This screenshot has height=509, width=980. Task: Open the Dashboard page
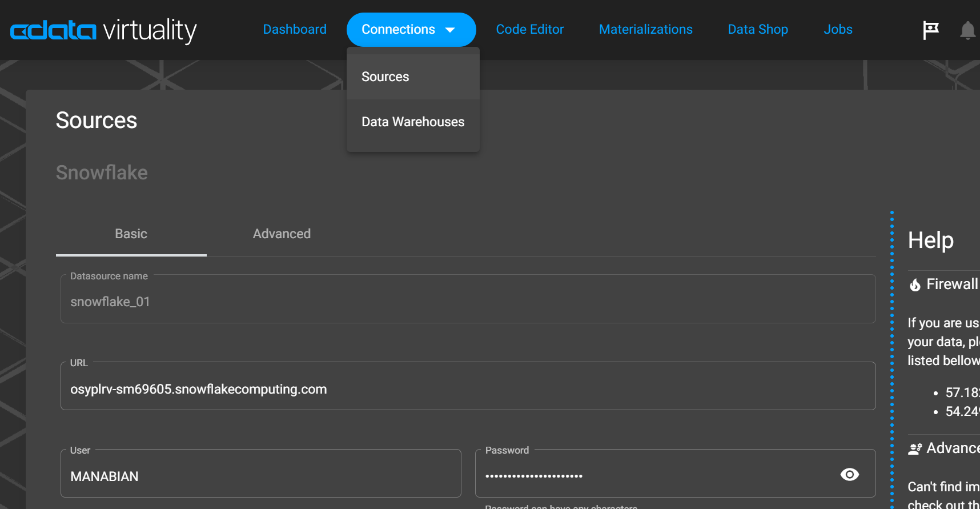pos(295,29)
